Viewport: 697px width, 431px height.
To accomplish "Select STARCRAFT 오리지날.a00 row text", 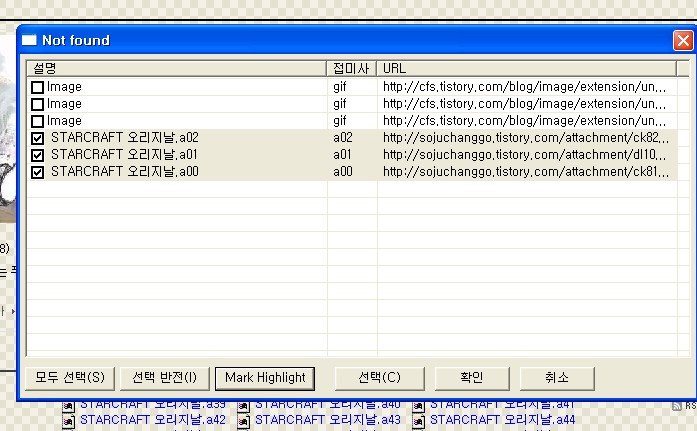I will tap(125, 172).
